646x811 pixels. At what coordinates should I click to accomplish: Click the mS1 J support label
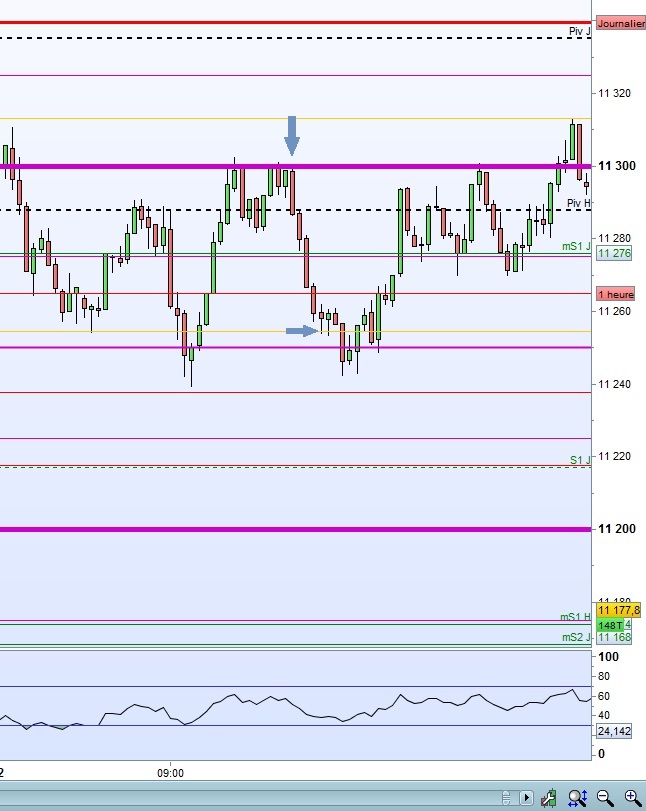click(576, 246)
